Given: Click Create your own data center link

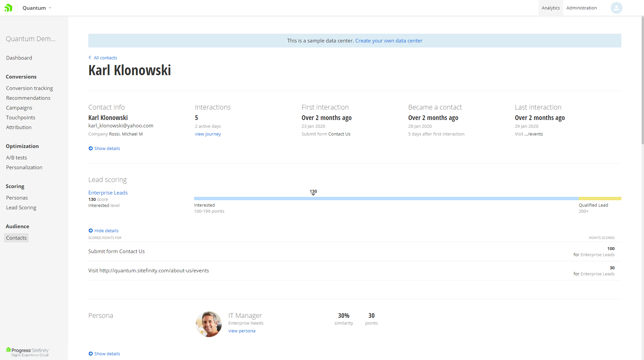Looking at the screenshot, I should pyautogui.click(x=389, y=41).
